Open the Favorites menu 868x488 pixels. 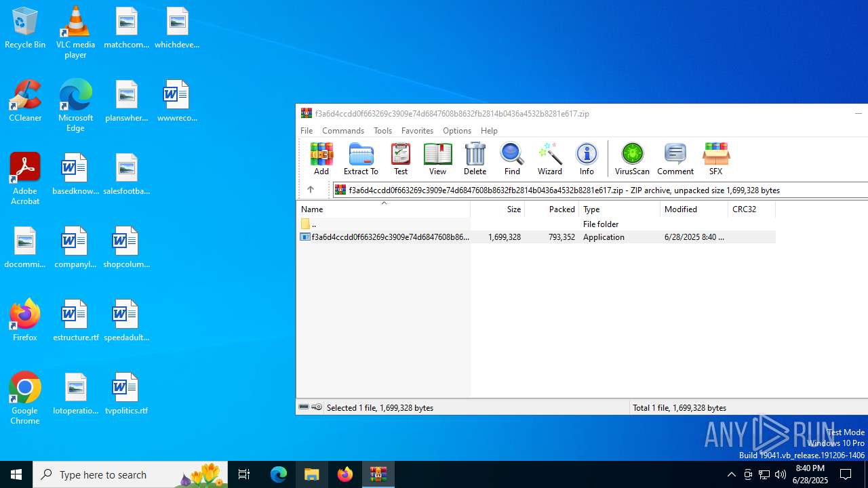[417, 130]
